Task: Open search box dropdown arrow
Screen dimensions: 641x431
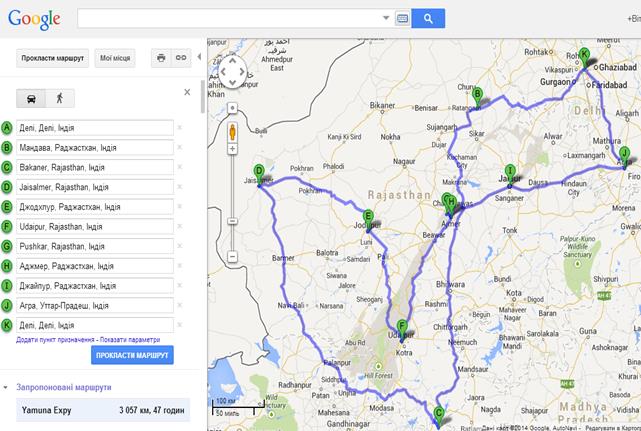Action: tap(385, 18)
